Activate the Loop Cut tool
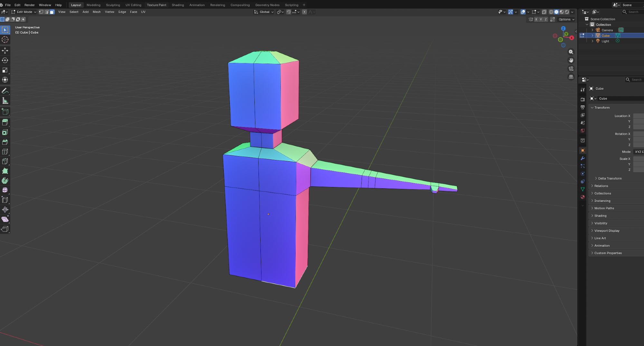 point(5,152)
